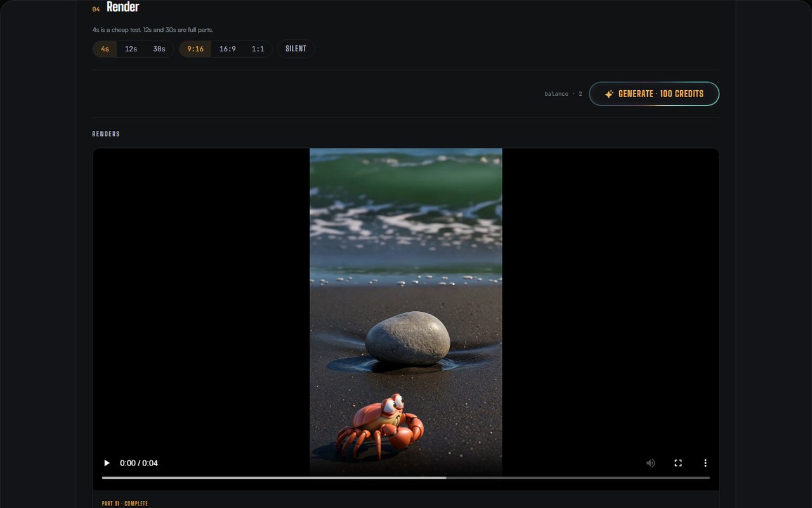Click the "4s is a cheap test" hint text
The height and width of the screenshot is (508, 812).
(153, 30)
